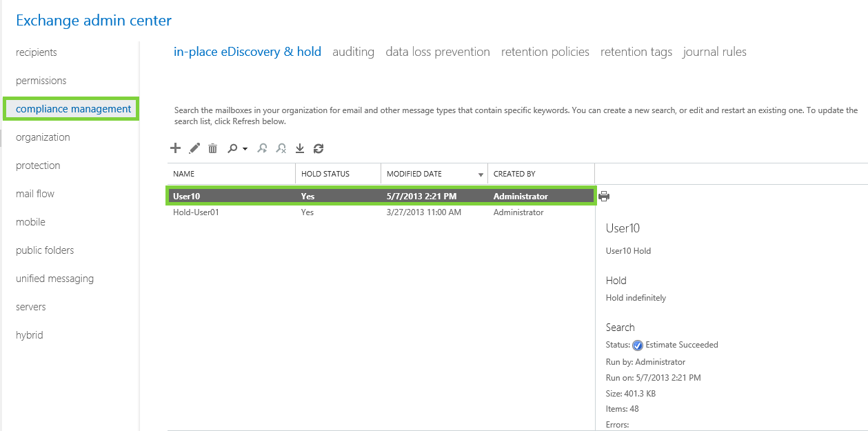This screenshot has width=868, height=431.
Task: Switch to journal rules tab
Action: coord(715,52)
